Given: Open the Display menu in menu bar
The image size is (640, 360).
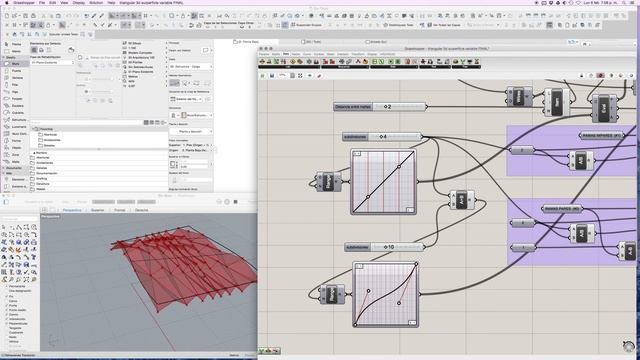Looking at the screenshot, I should [x=78, y=2].
